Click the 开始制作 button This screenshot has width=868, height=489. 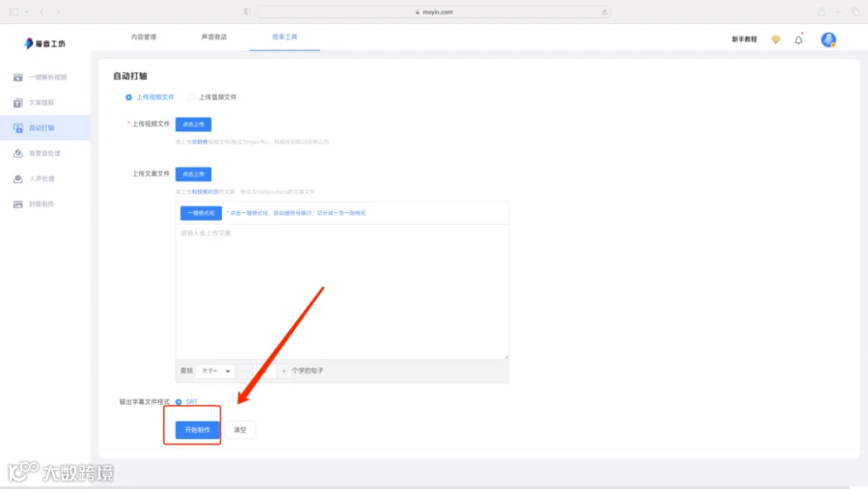tap(197, 430)
